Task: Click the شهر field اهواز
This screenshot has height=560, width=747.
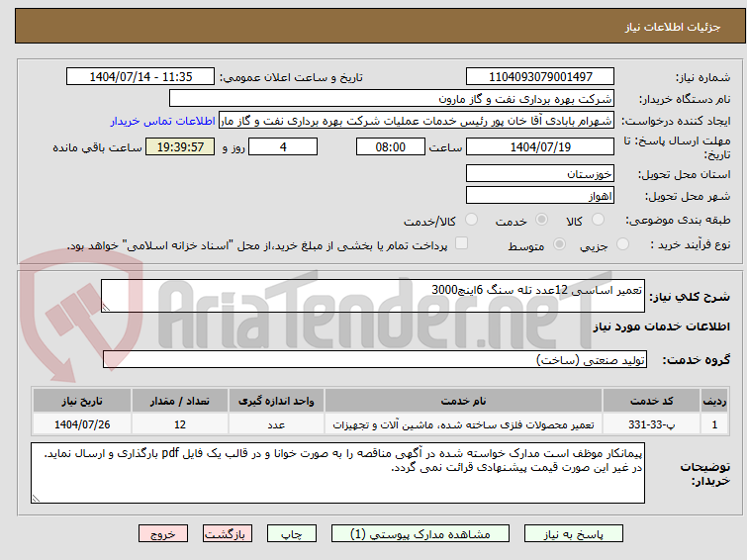Action: [x=540, y=195]
